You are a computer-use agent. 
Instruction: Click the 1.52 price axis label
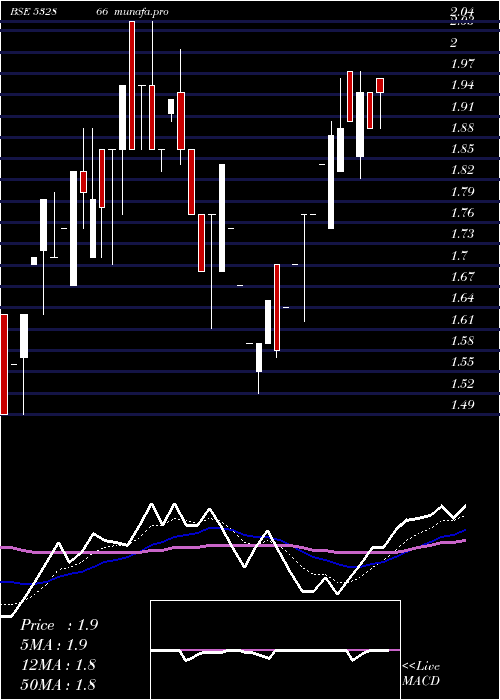tap(462, 383)
